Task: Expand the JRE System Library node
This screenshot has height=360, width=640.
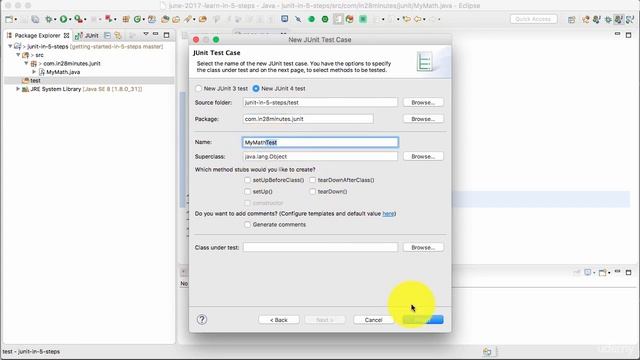Action: click(x=18, y=89)
